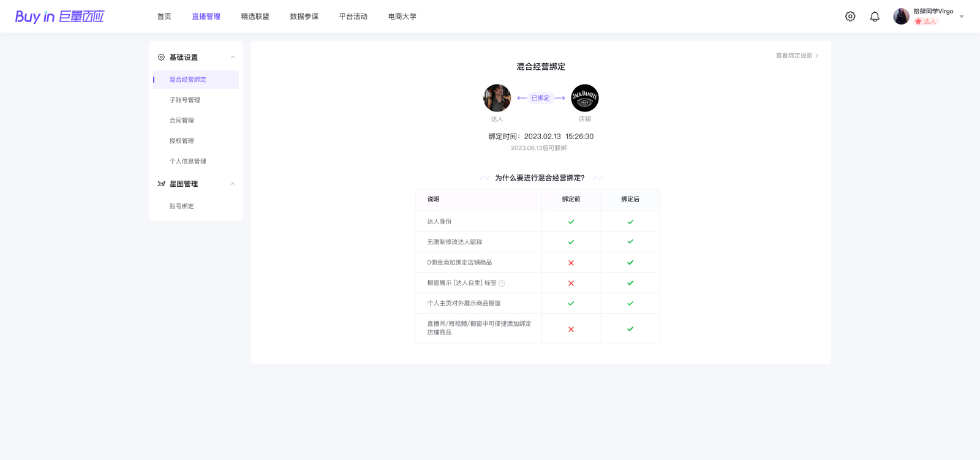Screen dimensions: 980x460
Task: Click the 基础设置 section title
Action: click(184, 57)
